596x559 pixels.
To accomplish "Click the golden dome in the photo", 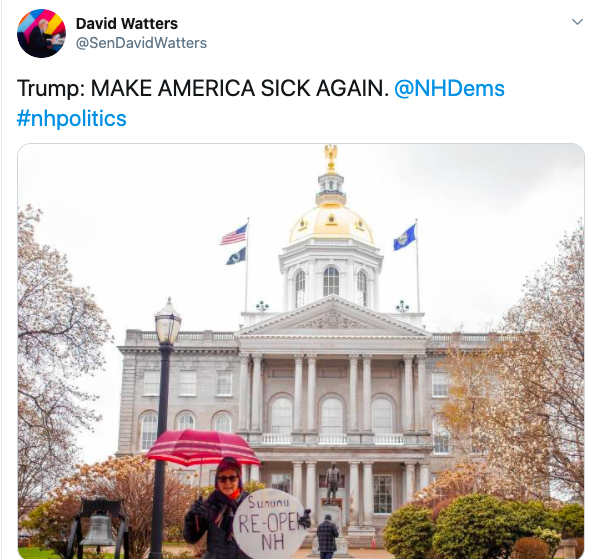I will pos(331,223).
